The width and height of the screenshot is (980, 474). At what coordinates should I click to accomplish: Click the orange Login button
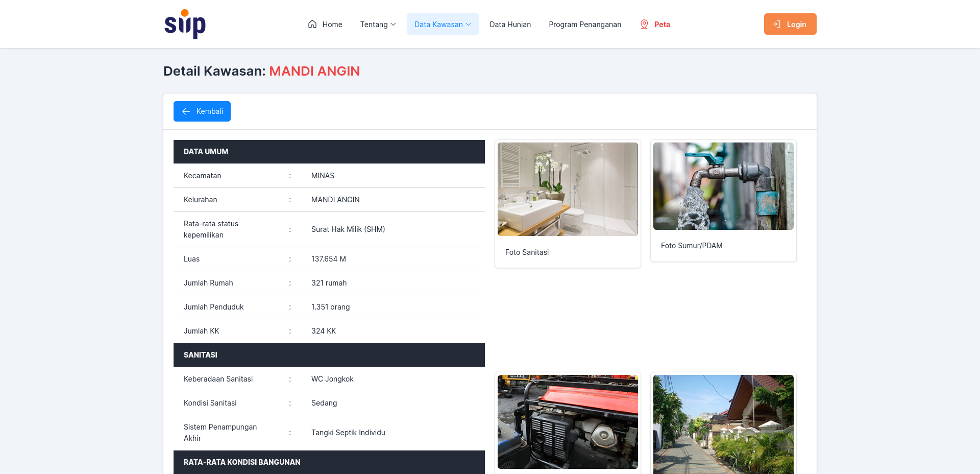[x=790, y=24]
